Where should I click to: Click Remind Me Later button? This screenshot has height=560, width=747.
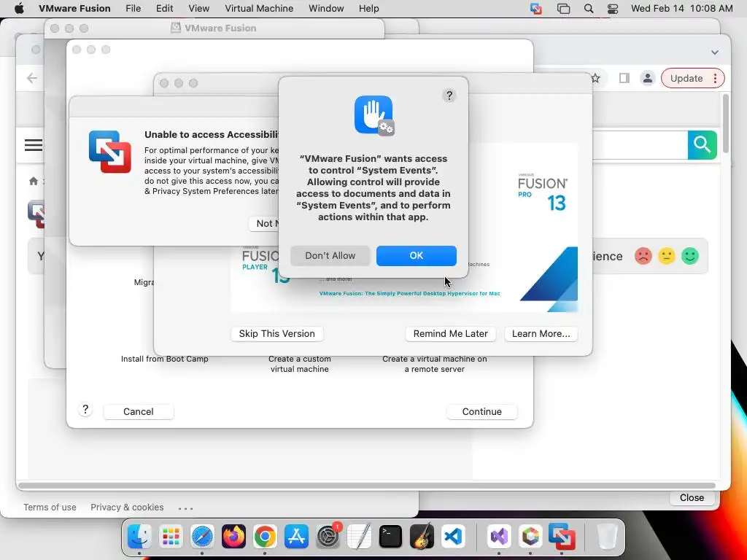[x=450, y=334]
